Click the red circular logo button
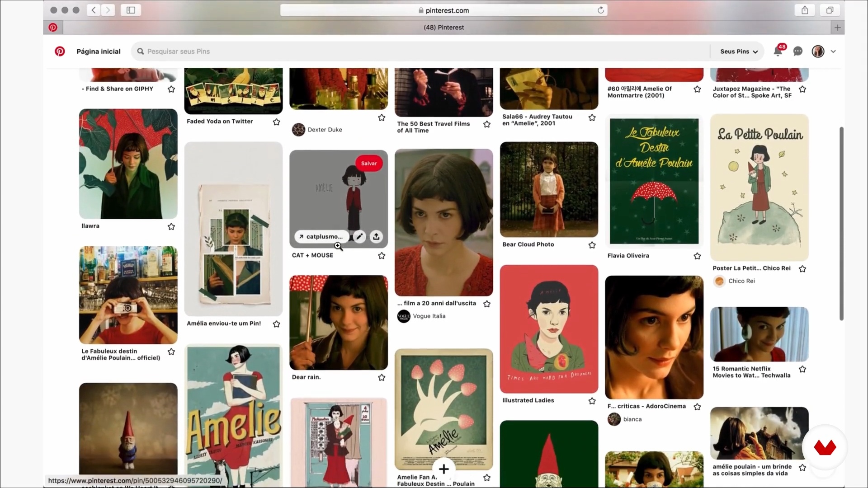The image size is (868, 488). (x=825, y=447)
